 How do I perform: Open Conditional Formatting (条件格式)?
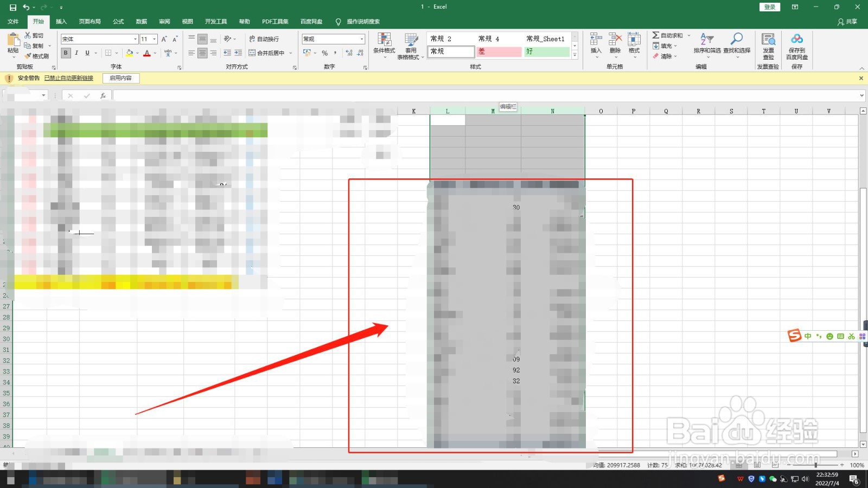384,46
